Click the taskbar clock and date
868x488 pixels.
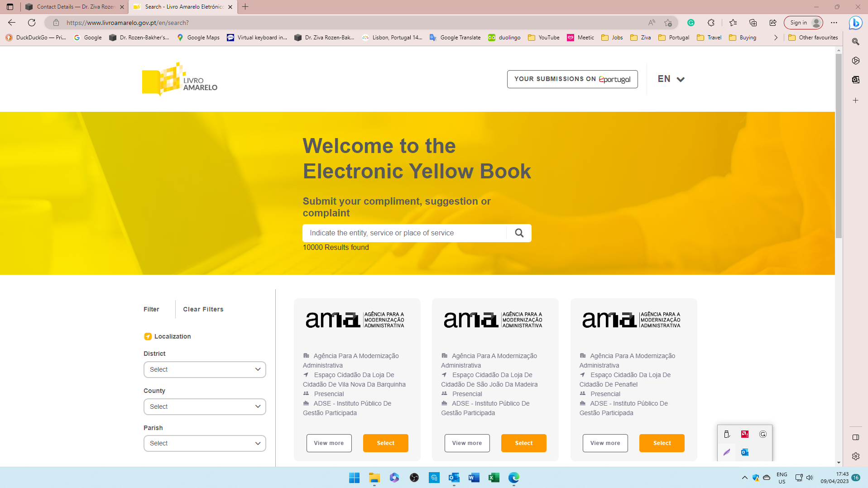click(x=834, y=478)
